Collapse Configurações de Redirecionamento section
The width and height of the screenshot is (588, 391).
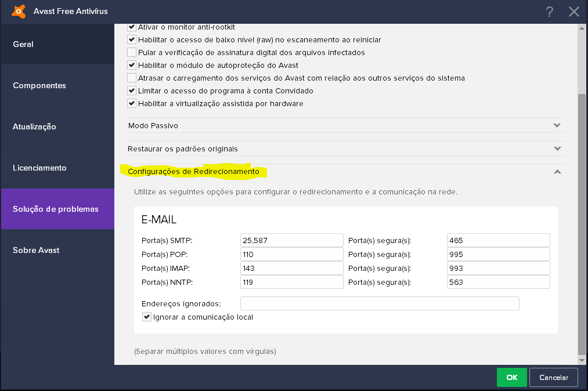557,172
